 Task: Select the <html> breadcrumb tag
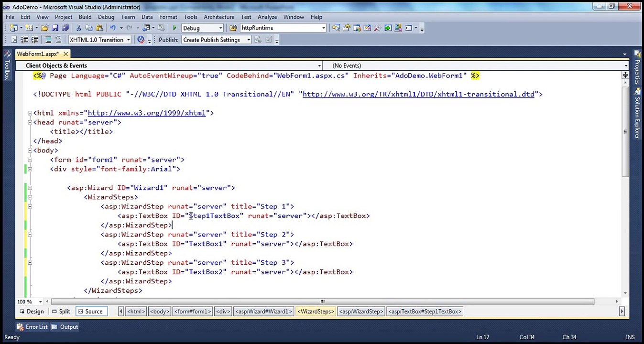[x=136, y=312]
